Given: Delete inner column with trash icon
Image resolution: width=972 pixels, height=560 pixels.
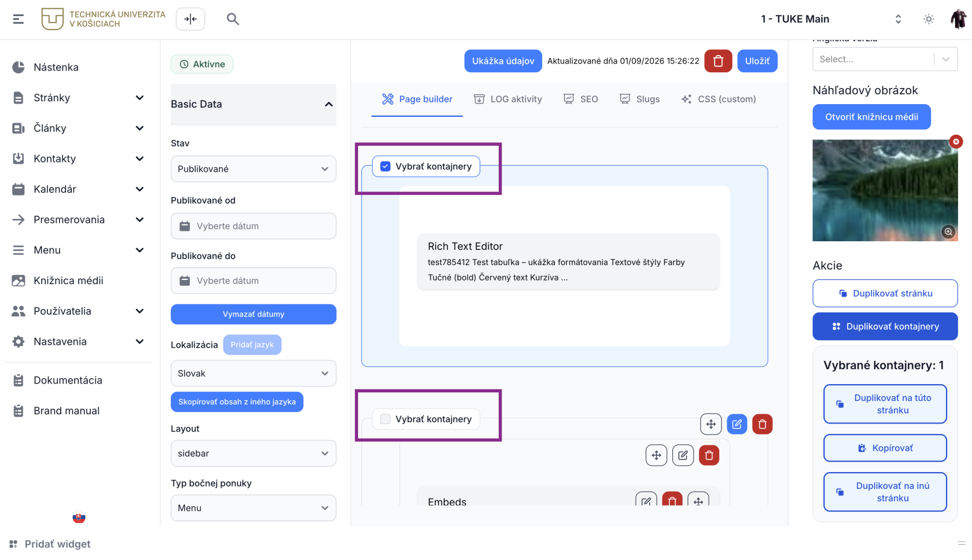Looking at the screenshot, I should point(709,455).
